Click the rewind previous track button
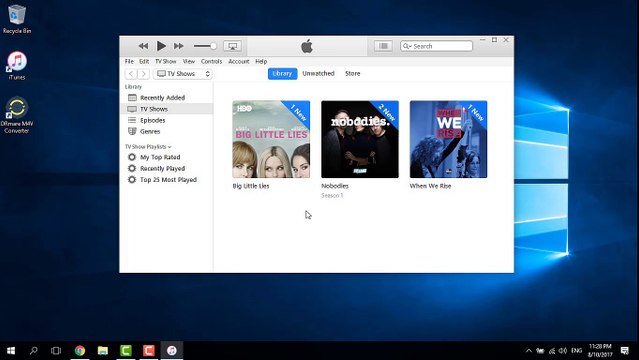 pyautogui.click(x=143, y=46)
